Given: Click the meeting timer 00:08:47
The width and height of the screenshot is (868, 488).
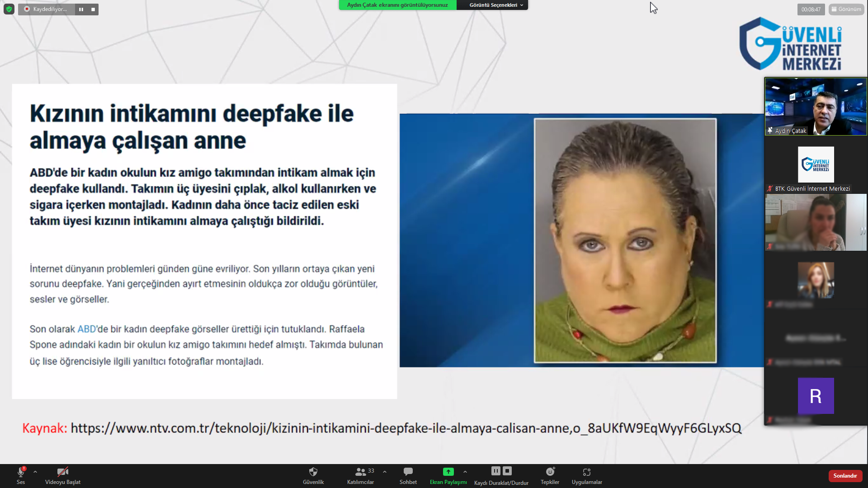Looking at the screenshot, I should [x=811, y=9].
